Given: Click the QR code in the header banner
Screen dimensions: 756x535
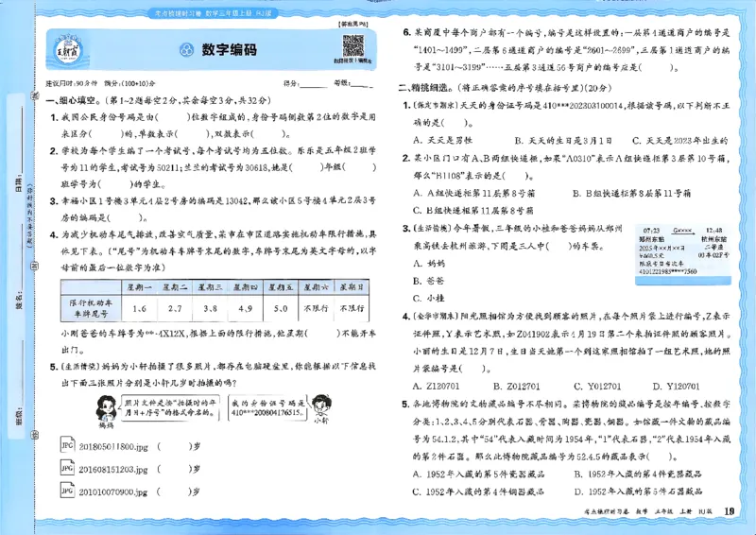Looking at the screenshot, I should 352,46.
